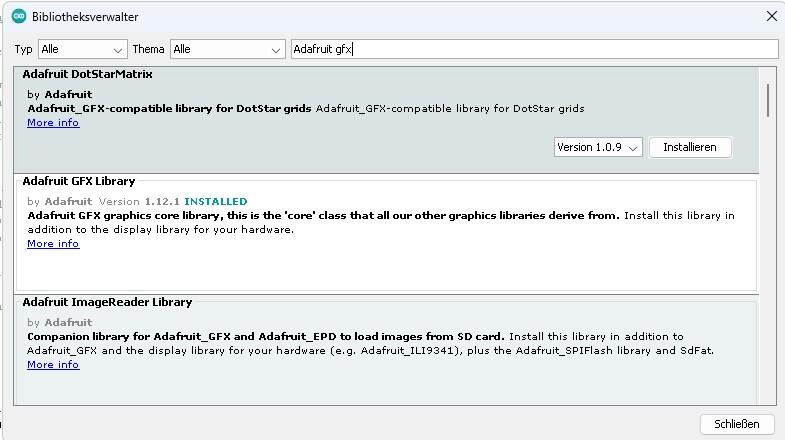785x440 pixels.
Task: Click the ImageReader Library description text
Action: [370, 344]
